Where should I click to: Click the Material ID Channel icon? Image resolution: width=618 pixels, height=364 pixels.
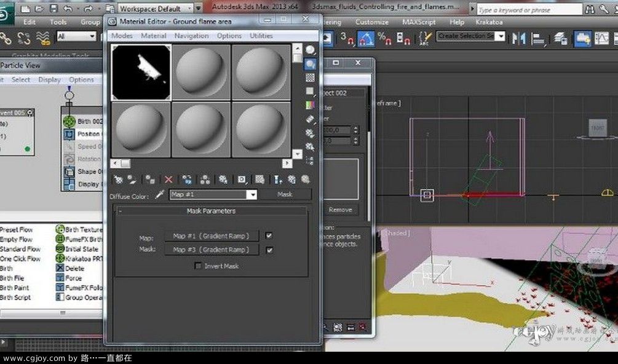pyautogui.click(x=242, y=180)
